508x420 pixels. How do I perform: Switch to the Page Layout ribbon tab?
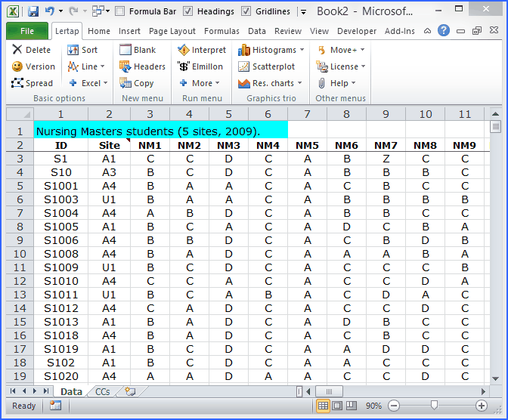pos(172,31)
